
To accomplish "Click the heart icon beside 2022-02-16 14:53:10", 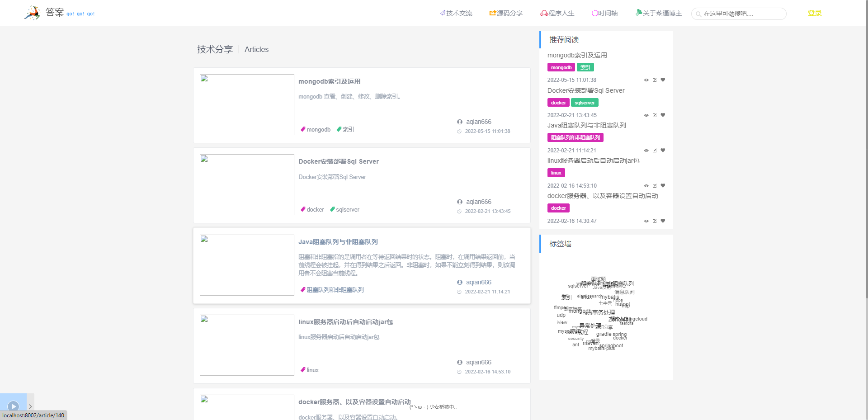I will tap(663, 186).
